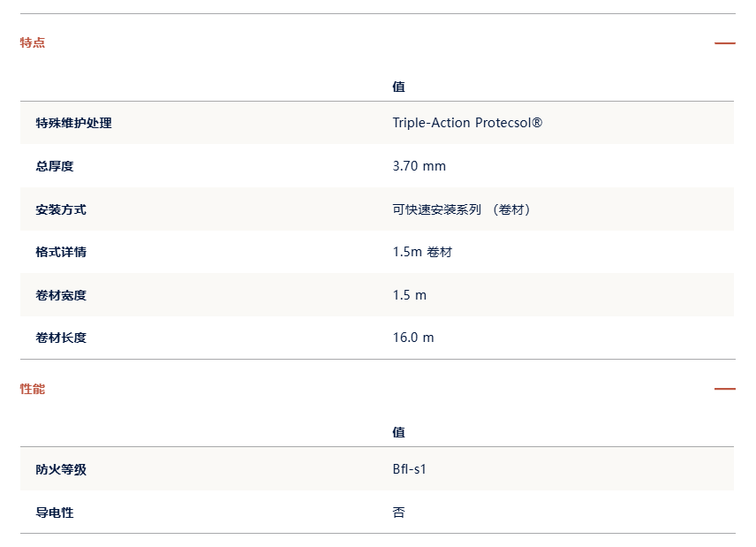Screen dimensions: 756x547
Task: Select the 防火等级 row label
Action: (61, 469)
